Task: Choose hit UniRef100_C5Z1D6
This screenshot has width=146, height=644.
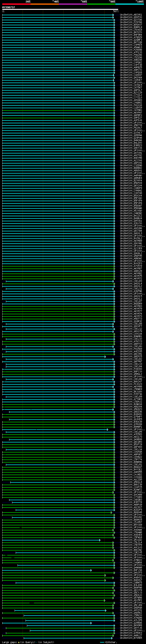Action: tap(131, 58)
